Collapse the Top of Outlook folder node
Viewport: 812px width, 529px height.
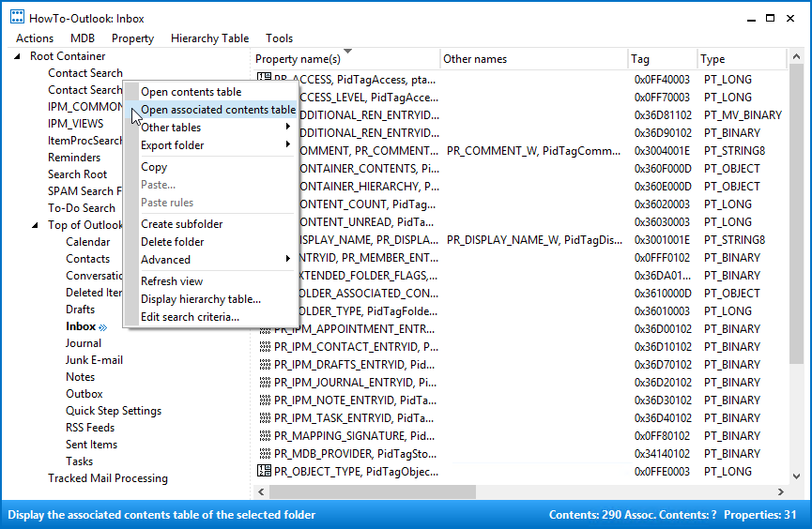(35, 225)
